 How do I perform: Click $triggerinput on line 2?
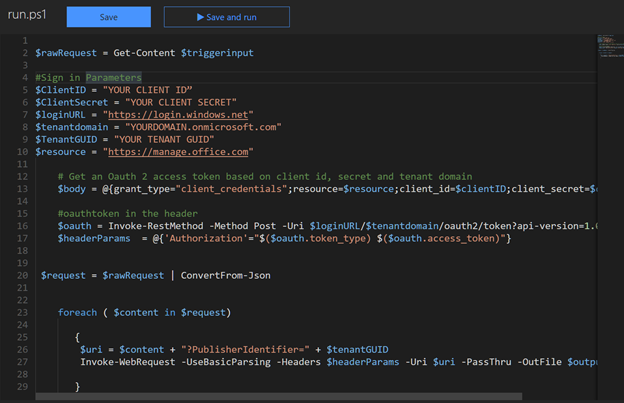point(217,53)
